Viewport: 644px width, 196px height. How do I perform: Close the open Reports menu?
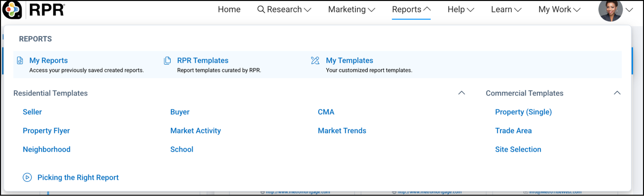[411, 9]
